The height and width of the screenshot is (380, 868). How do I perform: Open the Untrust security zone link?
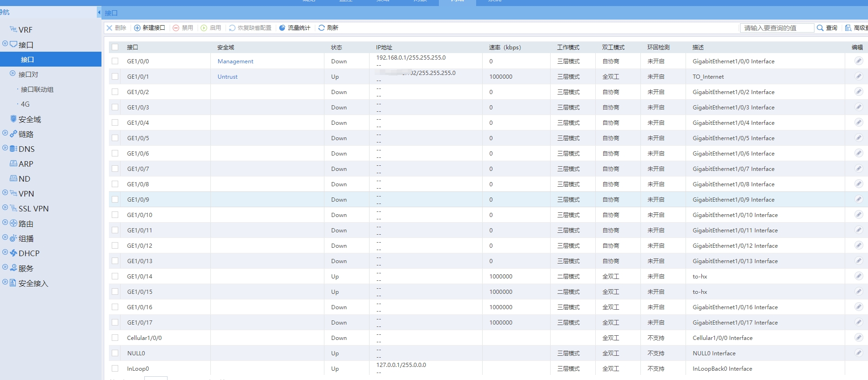[x=228, y=76]
